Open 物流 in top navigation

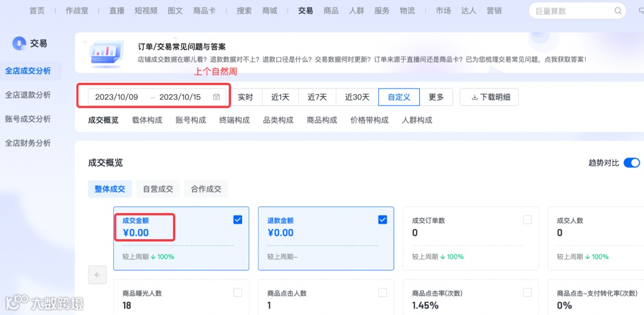[407, 11]
